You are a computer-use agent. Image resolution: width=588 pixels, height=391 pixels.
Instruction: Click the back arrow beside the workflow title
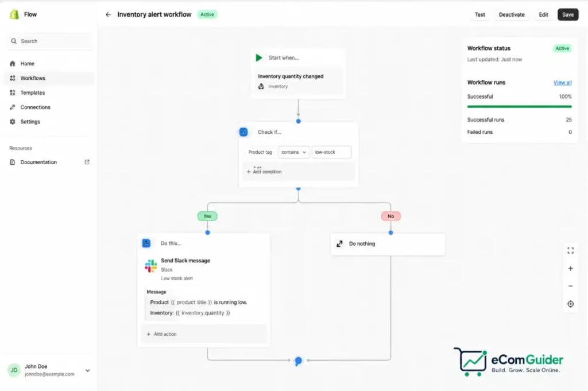click(109, 14)
